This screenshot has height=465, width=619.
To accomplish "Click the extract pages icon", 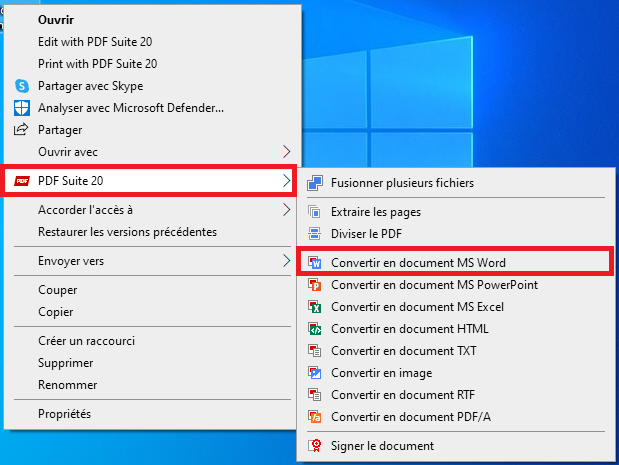I will point(315,212).
